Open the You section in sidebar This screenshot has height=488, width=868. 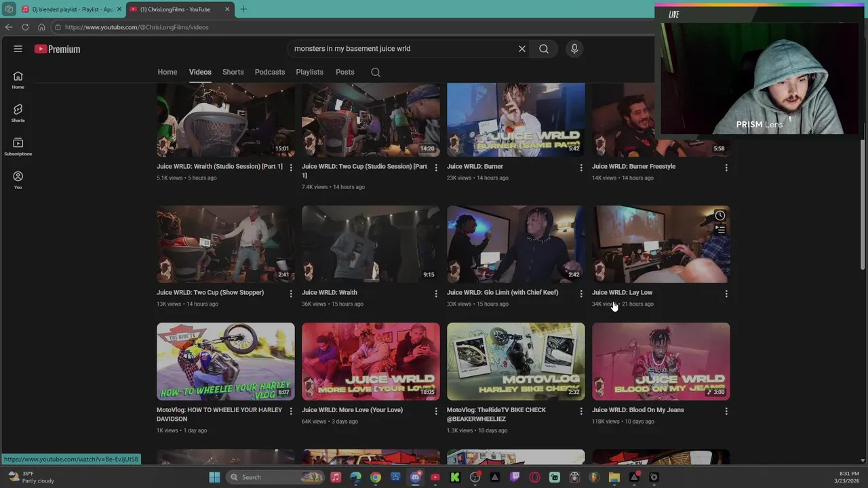[18, 180]
